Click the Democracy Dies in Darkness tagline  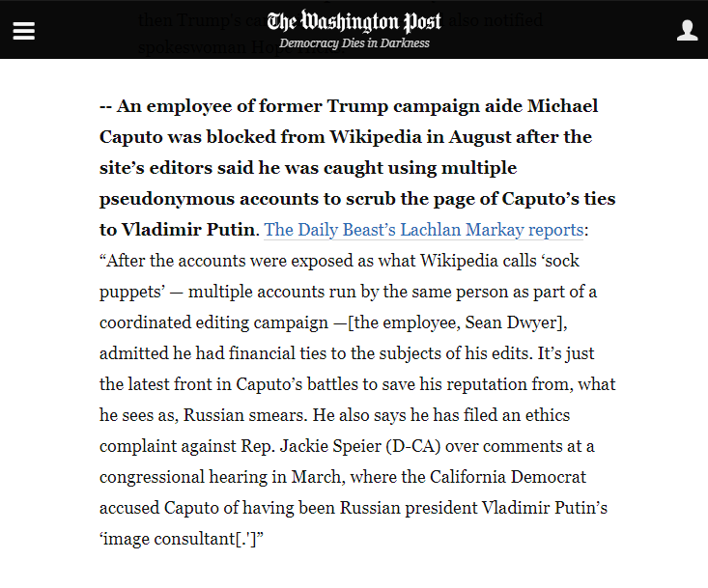pos(354,43)
